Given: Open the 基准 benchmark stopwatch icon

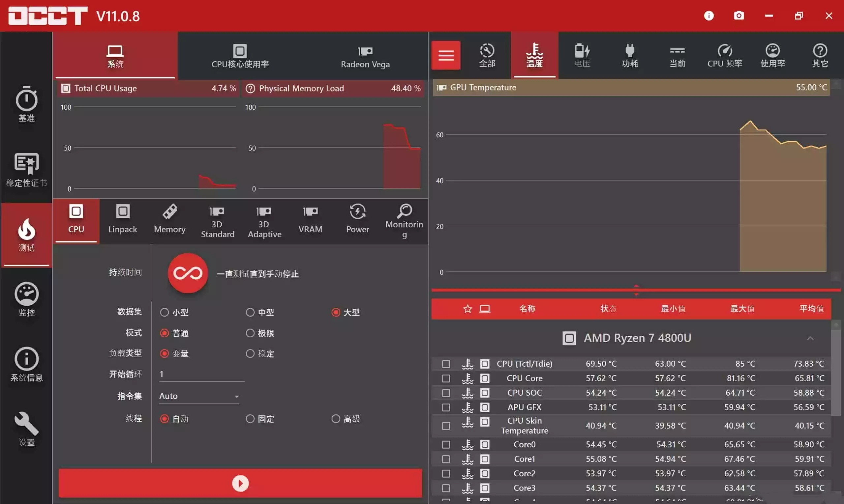Looking at the screenshot, I should (26, 103).
